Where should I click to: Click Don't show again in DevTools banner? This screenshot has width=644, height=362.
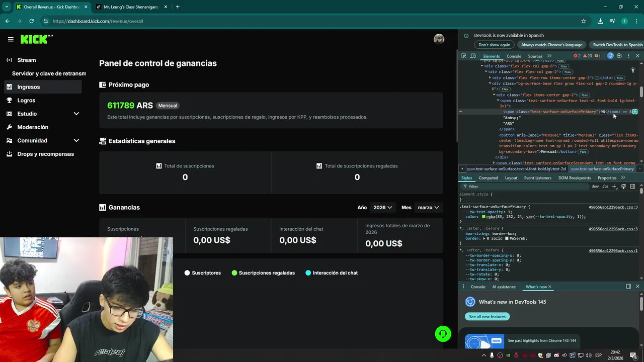coord(494,45)
